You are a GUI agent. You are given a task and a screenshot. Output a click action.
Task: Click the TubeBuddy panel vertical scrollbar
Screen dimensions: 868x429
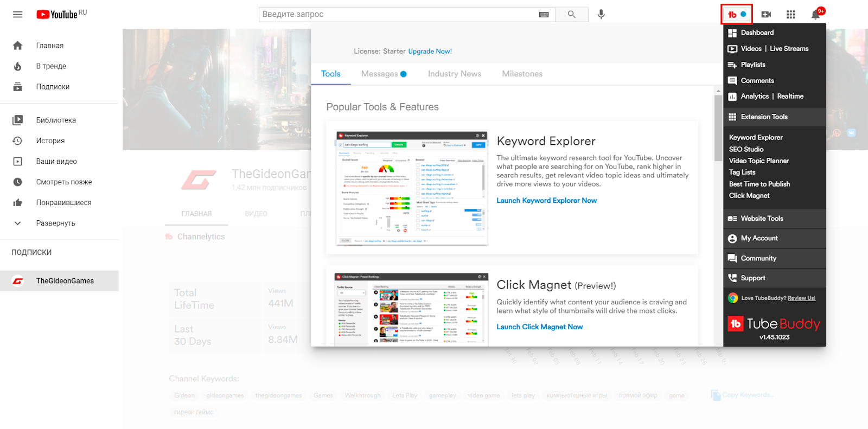click(718, 128)
